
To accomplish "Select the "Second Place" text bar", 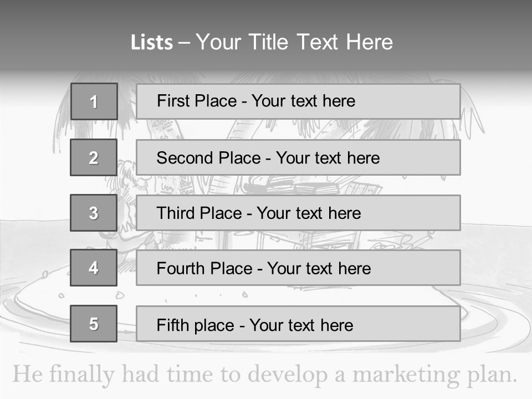I will click(298, 157).
